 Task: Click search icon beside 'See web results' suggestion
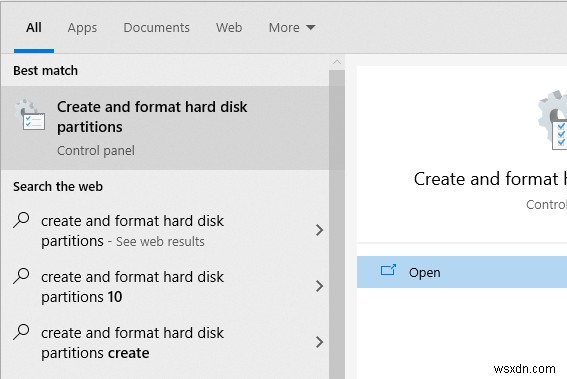pyautogui.click(x=21, y=220)
